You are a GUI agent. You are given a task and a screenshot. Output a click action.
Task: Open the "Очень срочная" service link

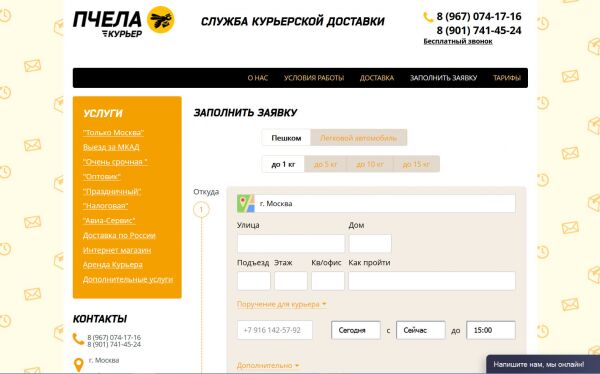[x=115, y=162]
